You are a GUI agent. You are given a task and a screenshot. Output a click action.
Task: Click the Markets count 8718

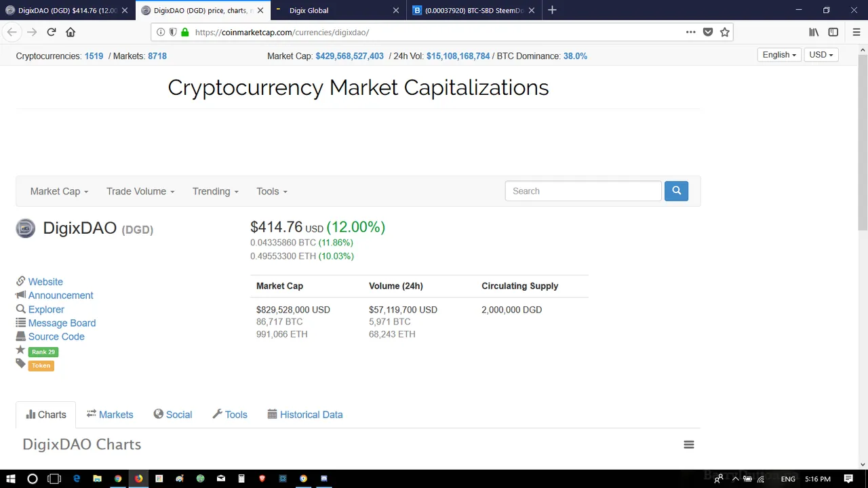pyautogui.click(x=157, y=56)
